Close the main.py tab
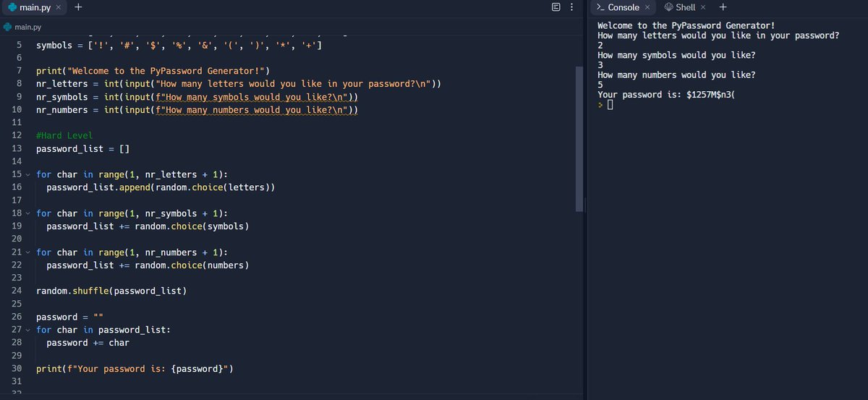Image resolution: width=868 pixels, height=400 pixels. 59,7
